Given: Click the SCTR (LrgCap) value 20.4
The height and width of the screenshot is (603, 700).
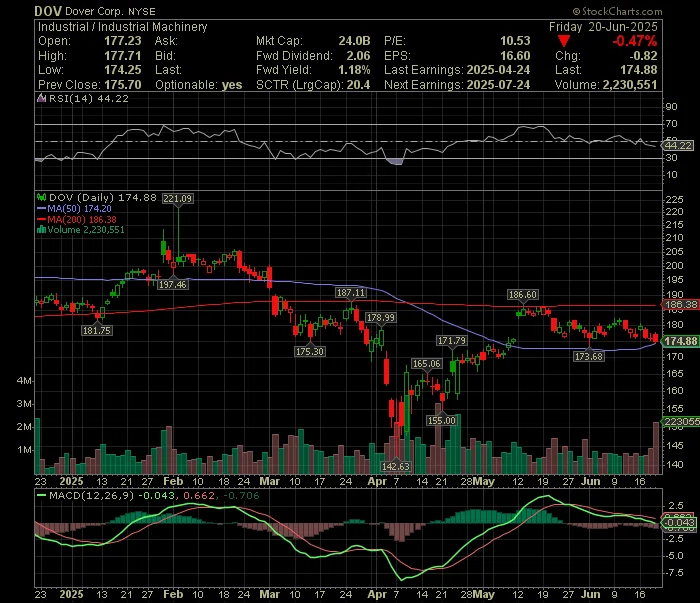Looking at the screenshot, I should (x=360, y=85).
